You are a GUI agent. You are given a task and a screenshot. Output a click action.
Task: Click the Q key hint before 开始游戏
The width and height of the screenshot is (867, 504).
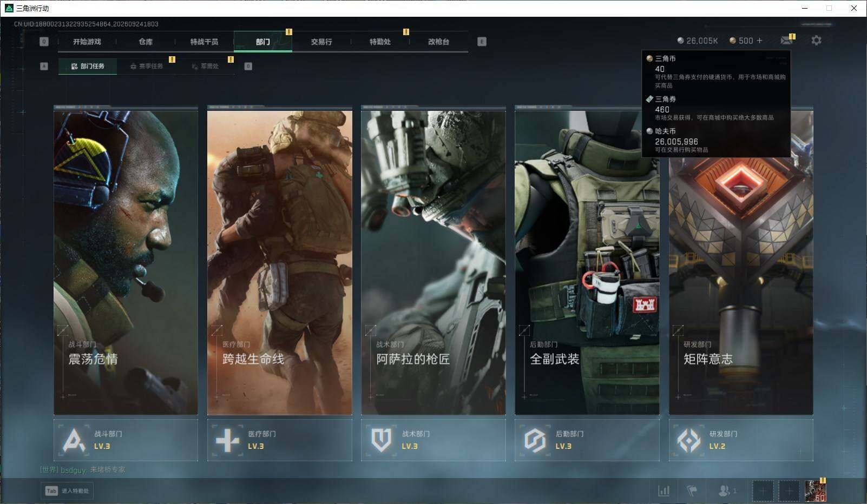[x=44, y=42]
